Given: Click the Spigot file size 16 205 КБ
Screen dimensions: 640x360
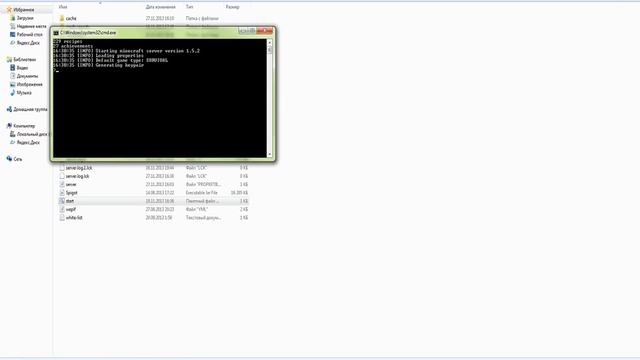Looking at the screenshot, I should tap(239, 193).
